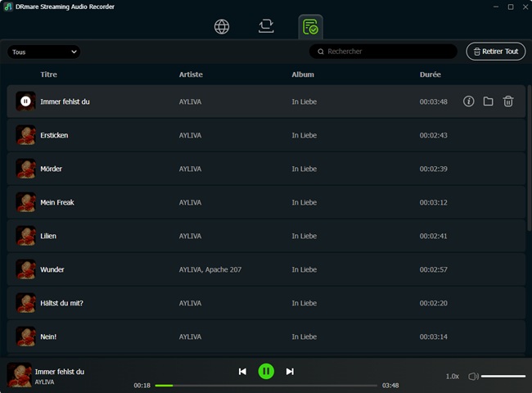This screenshot has height=393, width=532.
Task: Click the Artiste column header
Action: (191, 75)
